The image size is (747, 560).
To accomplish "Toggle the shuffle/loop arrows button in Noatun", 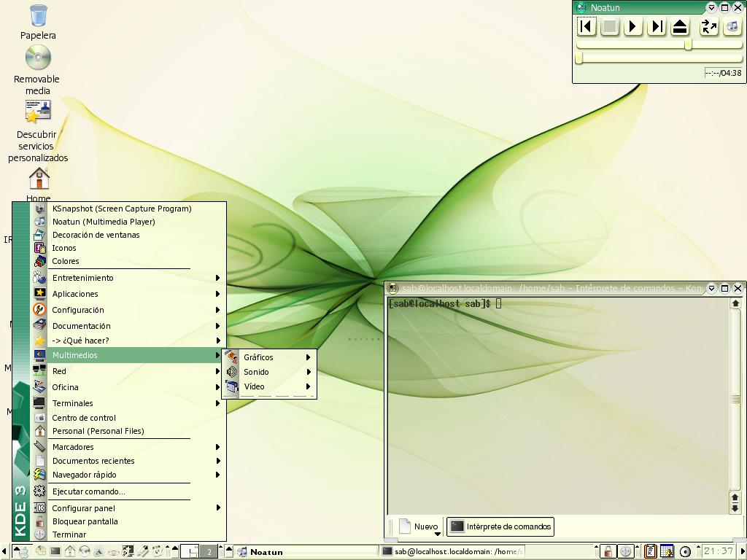I will click(x=709, y=27).
